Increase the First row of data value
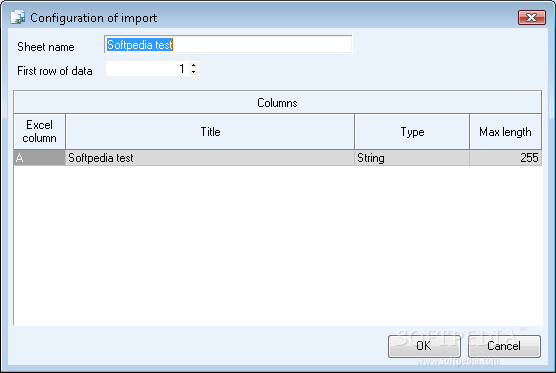The image size is (556, 373). [194, 65]
